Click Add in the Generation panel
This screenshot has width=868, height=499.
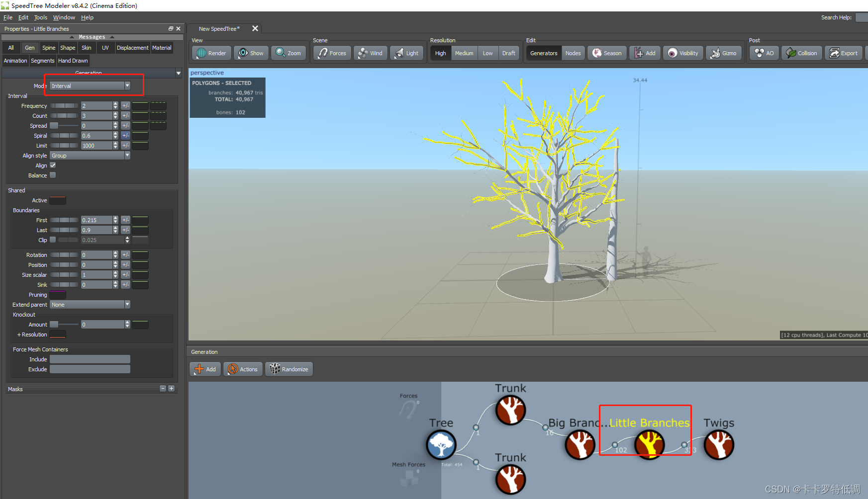(x=205, y=369)
